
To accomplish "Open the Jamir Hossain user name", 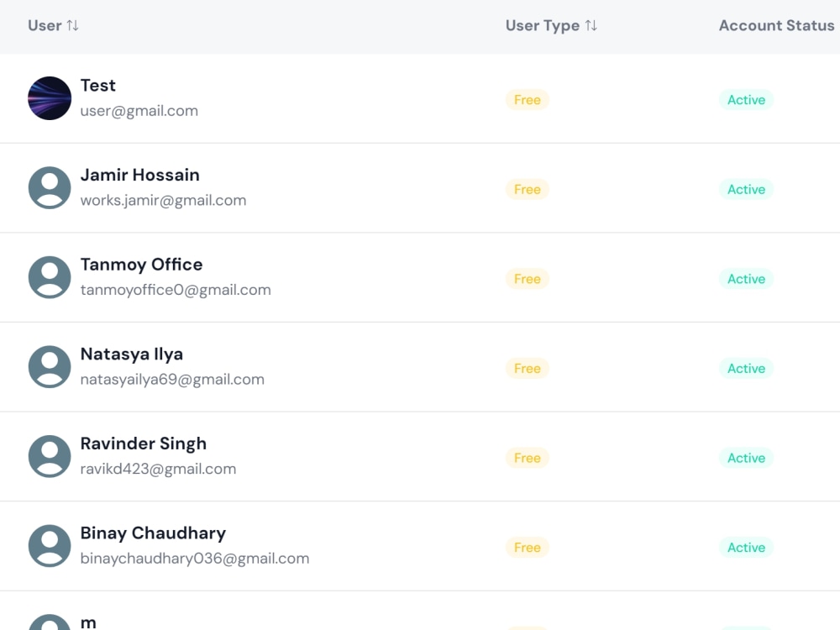I will point(139,175).
